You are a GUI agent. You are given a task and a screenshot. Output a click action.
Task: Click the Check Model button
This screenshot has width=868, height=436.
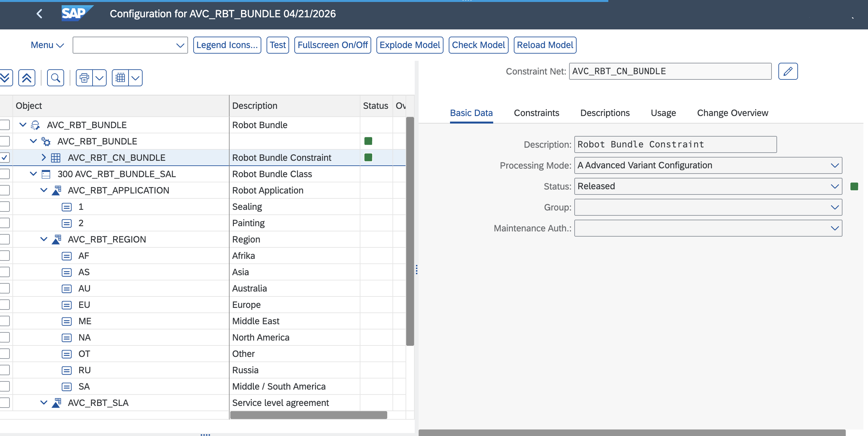(478, 45)
